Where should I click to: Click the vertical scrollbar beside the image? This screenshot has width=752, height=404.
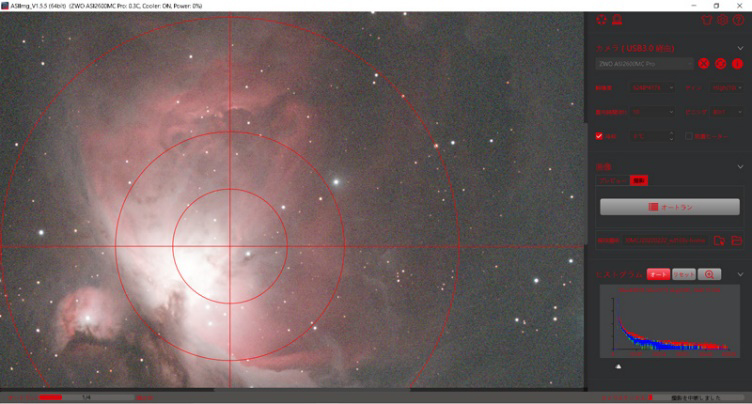[585, 183]
